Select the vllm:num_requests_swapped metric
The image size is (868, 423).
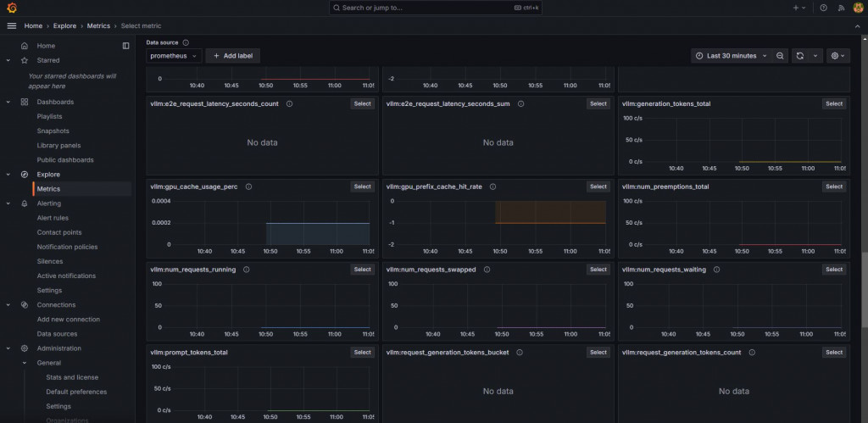[x=598, y=270]
